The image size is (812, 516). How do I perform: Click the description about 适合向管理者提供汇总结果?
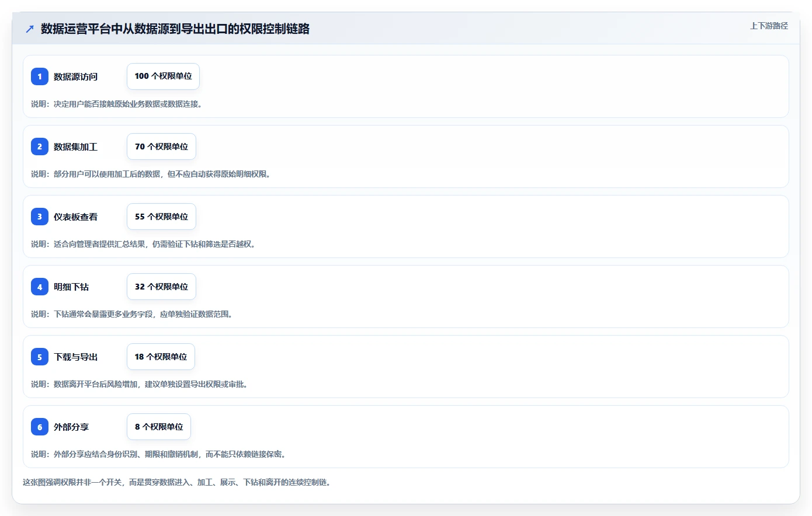coord(143,244)
